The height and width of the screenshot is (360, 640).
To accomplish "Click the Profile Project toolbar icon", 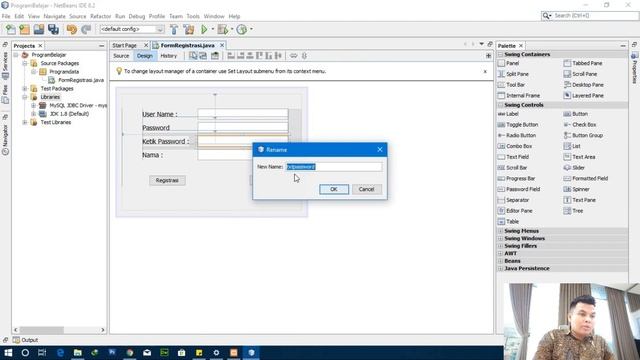I will (x=242, y=29).
